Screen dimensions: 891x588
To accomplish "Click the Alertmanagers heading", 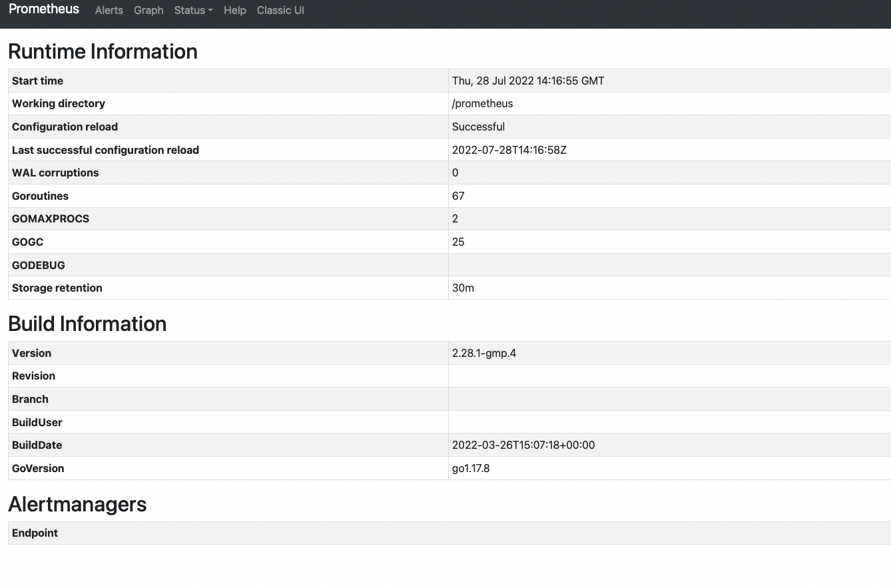I will (x=77, y=504).
